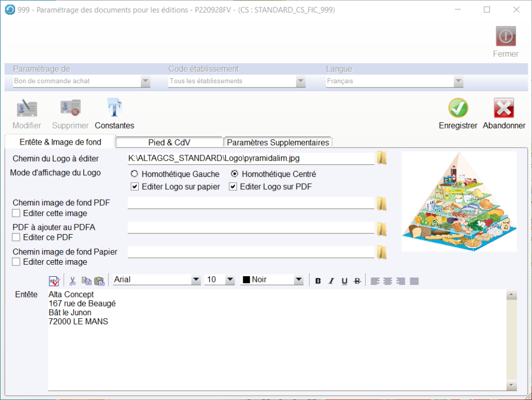
Task: Toggle bold formatting in header editor
Action: (x=318, y=281)
